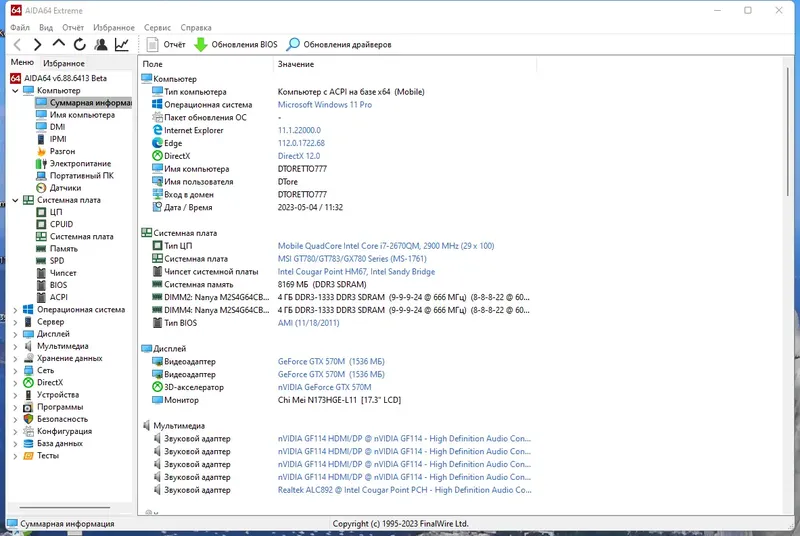Click the DirectX icon in sidebar tree
Screen dimensions: 800x536
(x=29, y=382)
